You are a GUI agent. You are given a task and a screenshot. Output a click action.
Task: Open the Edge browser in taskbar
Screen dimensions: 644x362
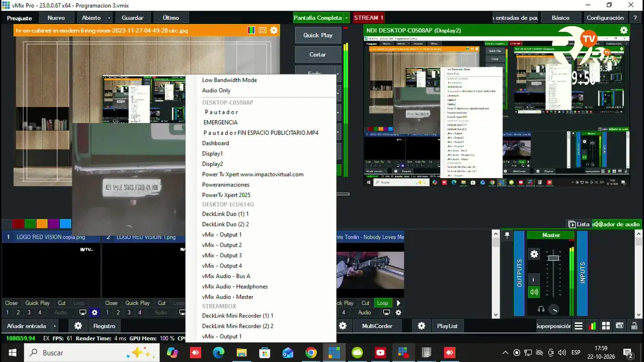point(218,352)
